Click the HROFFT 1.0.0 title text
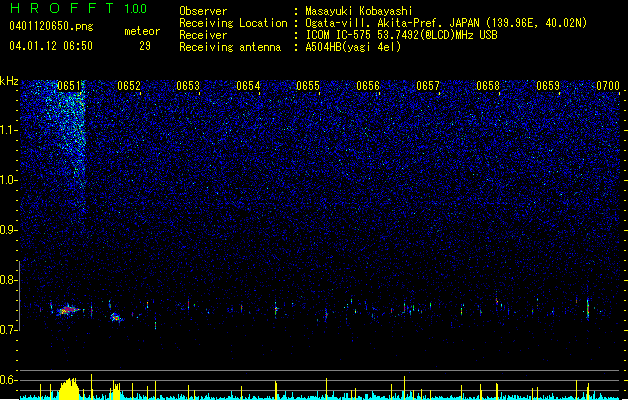This screenshot has height=400, width=629. [x=78, y=8]
